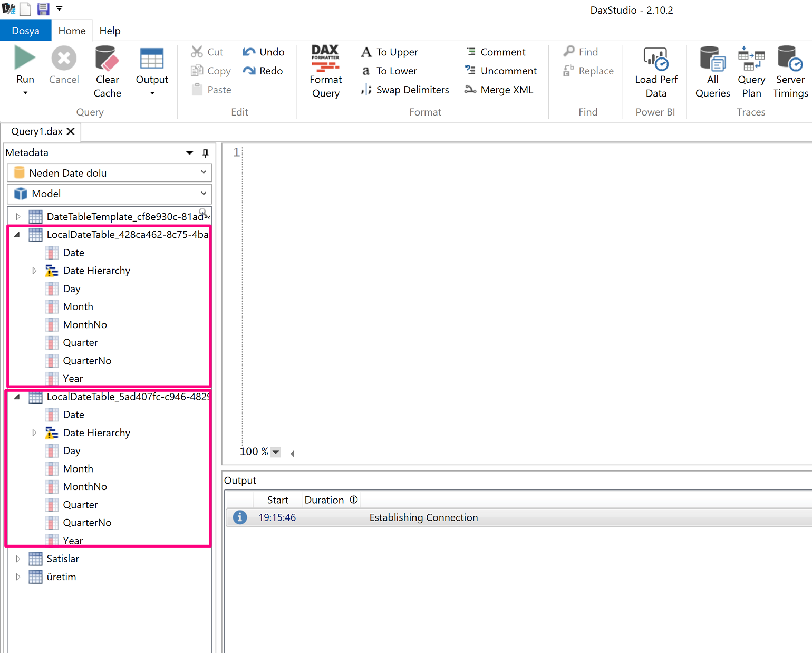
Task: Select Day column in LocalDateTable_428ca462
Action: [x=71, y=289]
